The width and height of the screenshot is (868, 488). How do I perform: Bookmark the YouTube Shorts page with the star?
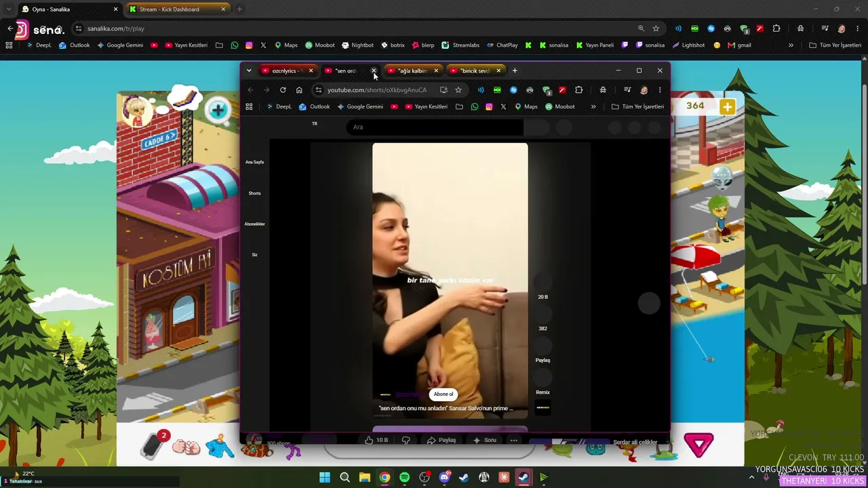458,90
